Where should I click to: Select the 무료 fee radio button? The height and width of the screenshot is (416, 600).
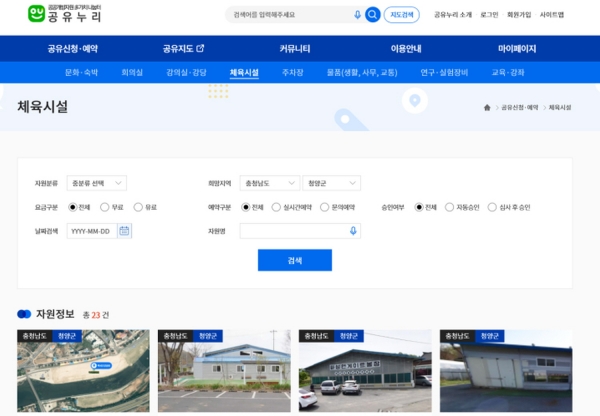[x=104, y=207]
